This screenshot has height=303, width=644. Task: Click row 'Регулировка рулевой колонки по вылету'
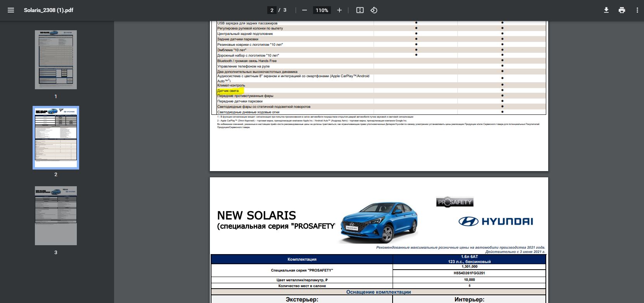381,28
